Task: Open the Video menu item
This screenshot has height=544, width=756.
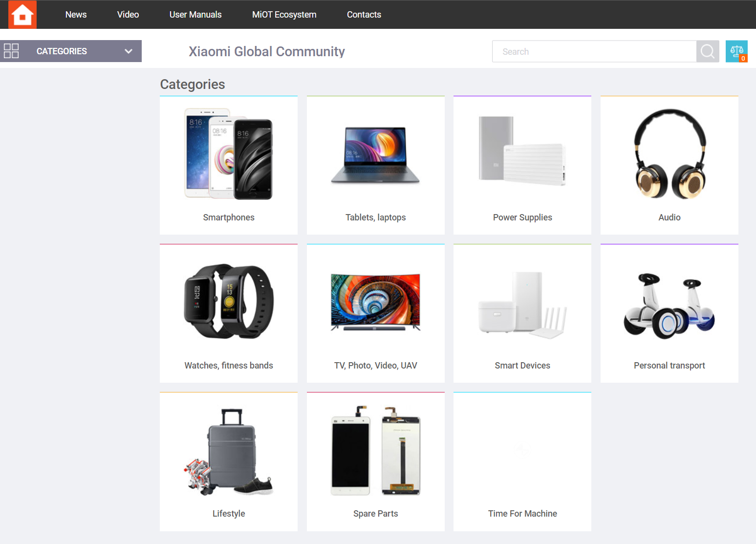Action: click(128, 15)
